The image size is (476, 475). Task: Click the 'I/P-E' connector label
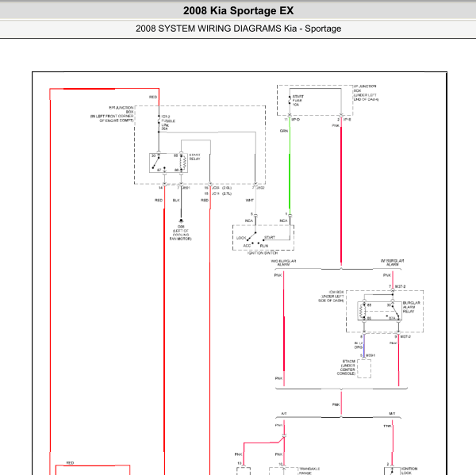pyautogui.click(x=347, y=120)
